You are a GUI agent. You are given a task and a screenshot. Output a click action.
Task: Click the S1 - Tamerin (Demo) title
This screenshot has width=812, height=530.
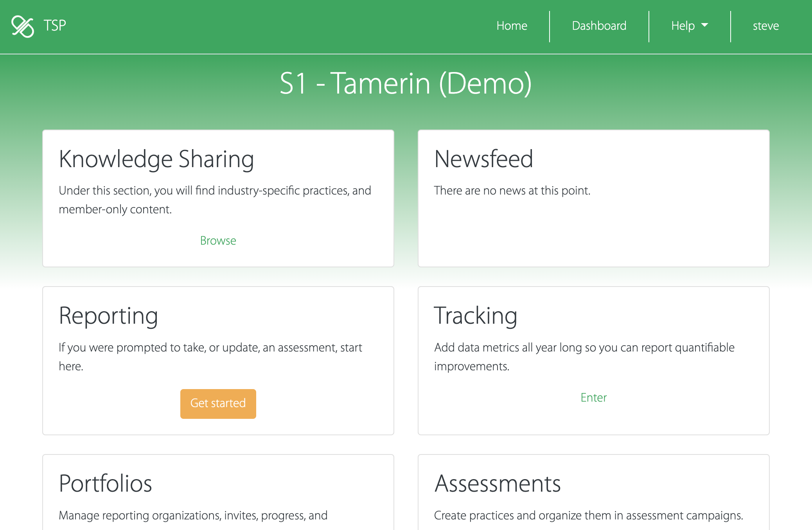pos(406,83)
